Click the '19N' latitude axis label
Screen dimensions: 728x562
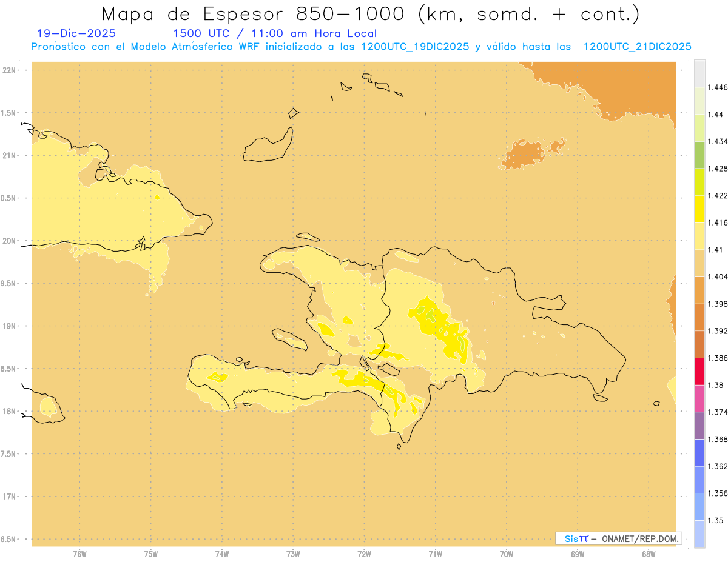coord(9,326)
